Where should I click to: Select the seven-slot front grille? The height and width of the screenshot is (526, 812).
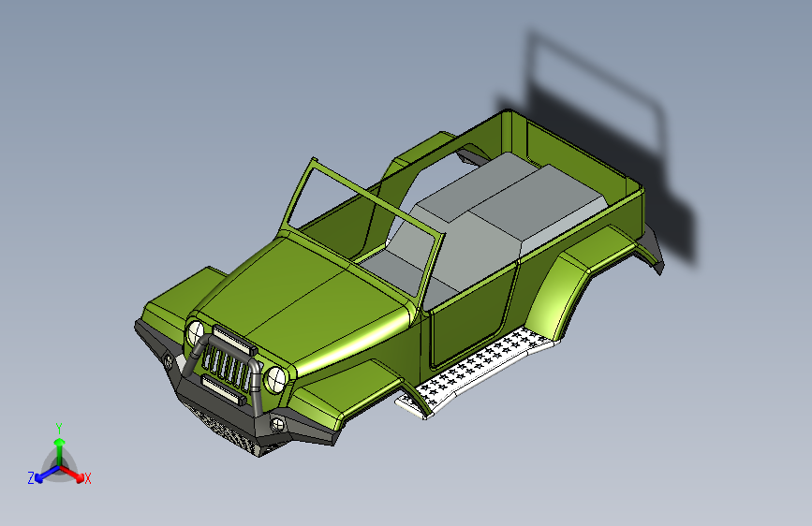tap(226, 367)
